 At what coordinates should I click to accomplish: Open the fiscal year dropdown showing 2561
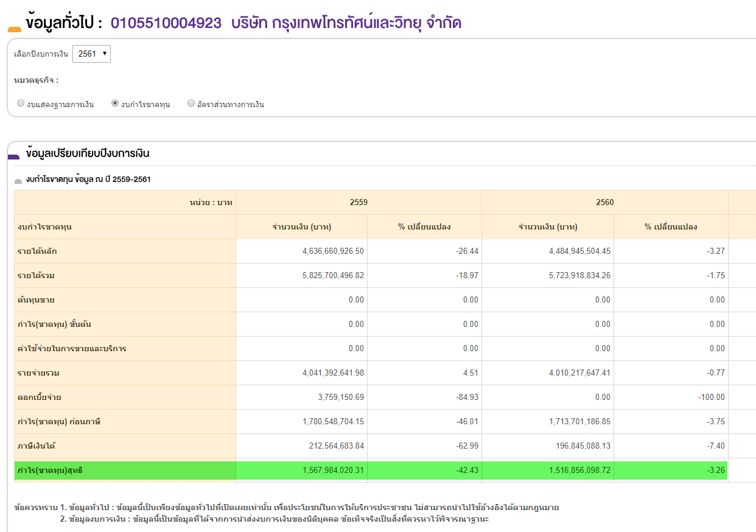click(x=91, y=54)
